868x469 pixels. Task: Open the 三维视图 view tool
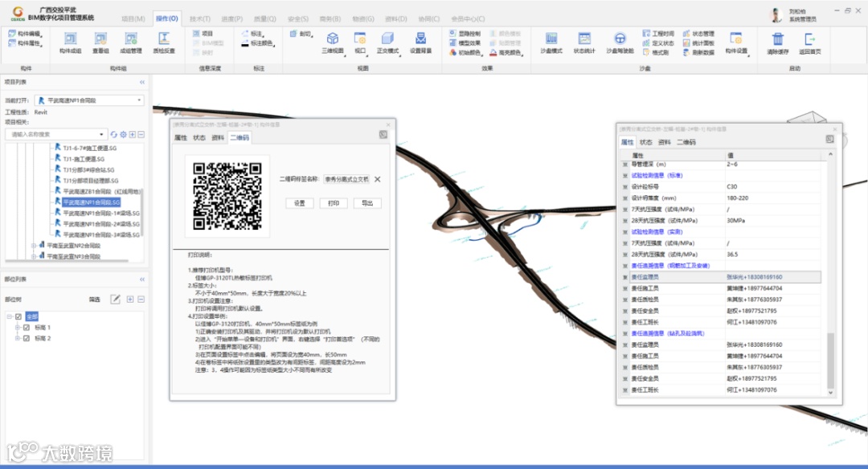pos(332,43)
